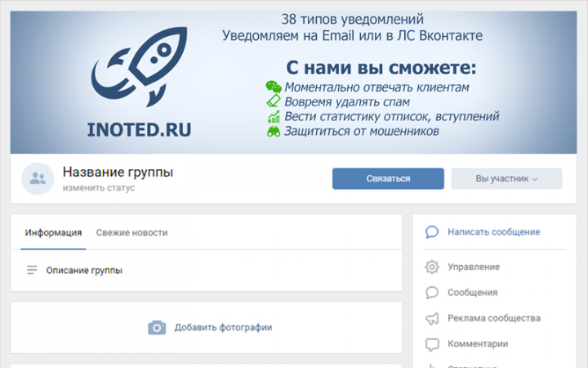588x368 pixels.
Task: Click the banner text 38 типов уведомлений
Action: point(353,19)
